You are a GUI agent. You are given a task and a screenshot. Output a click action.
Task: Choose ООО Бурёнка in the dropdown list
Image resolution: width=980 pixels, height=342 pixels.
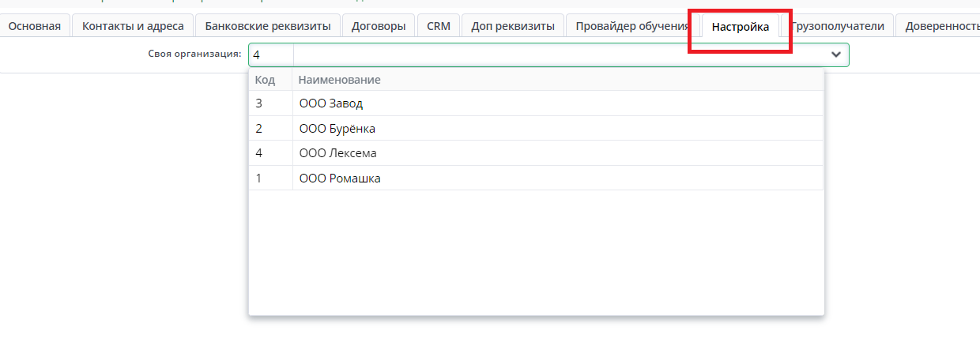point(337,128)
